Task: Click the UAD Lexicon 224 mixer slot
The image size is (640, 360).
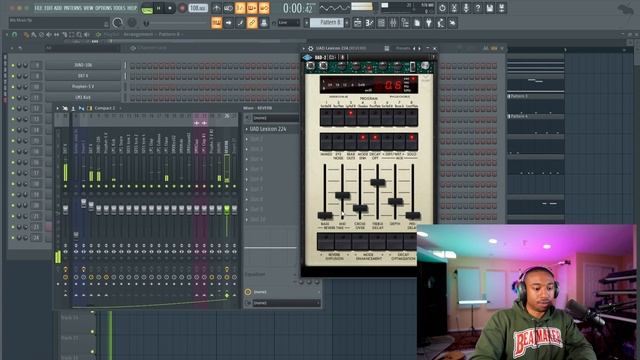Action: tap(271, 129)
